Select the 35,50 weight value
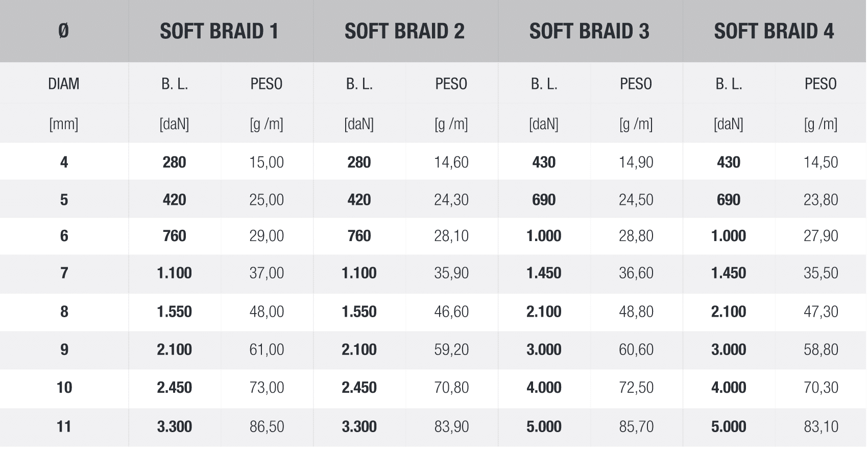 [x=821, y=273]
